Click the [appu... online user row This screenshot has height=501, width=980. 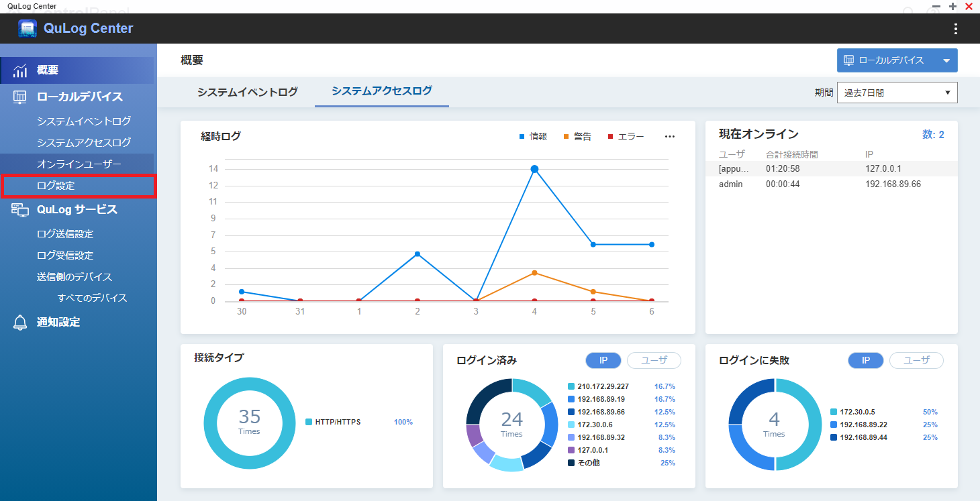831,169
